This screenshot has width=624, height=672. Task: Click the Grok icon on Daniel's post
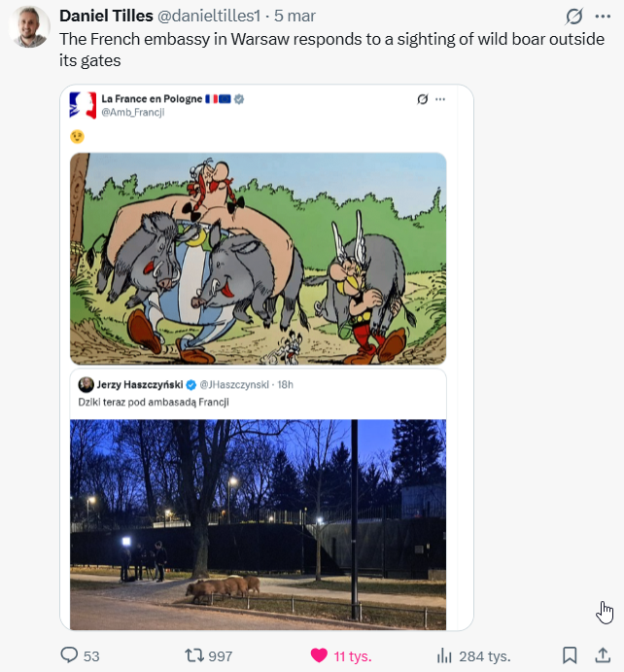point(574,17)
